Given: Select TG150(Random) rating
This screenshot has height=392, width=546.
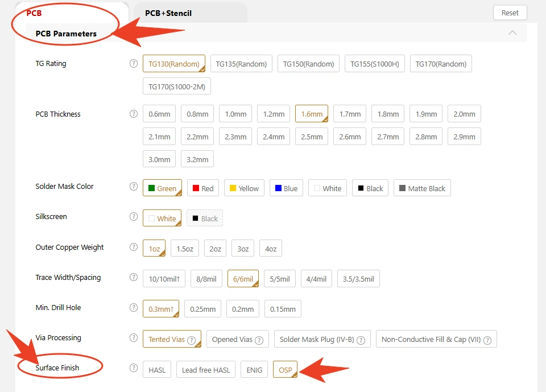Looking at the screenshot, I should click(x=308, y=64).
